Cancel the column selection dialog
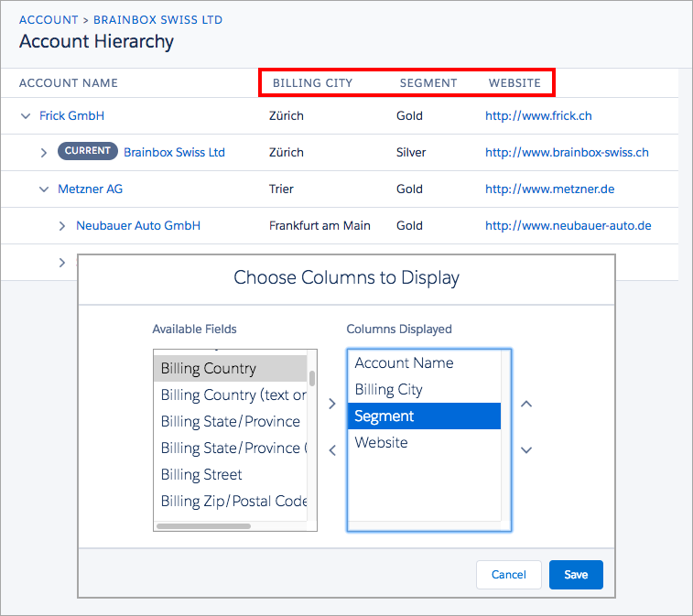The height and width of the screenshot is (616, 693). click(x=508, y=575)
